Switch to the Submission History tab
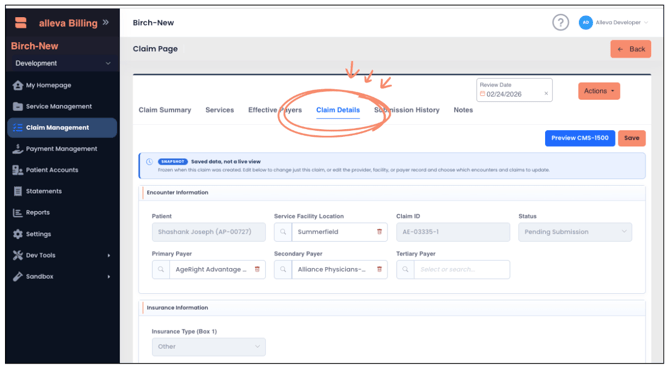670x368 pixels. pos(407,110)
